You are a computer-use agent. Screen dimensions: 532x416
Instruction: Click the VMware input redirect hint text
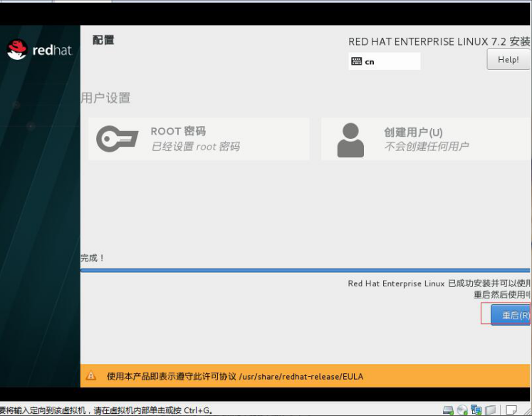(107, 410)
